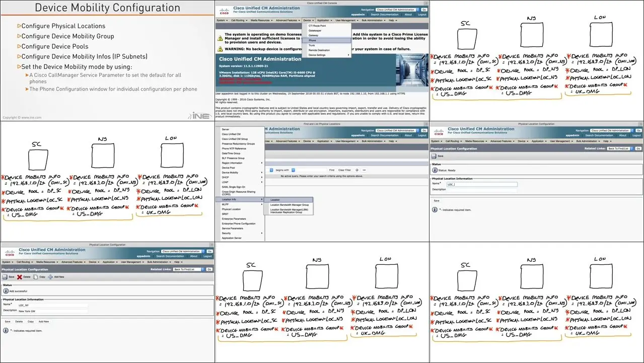The height and width of the screenshot is (363, 644).
Task: Click the bottom Delete button below the form
Action: (19, 321)
